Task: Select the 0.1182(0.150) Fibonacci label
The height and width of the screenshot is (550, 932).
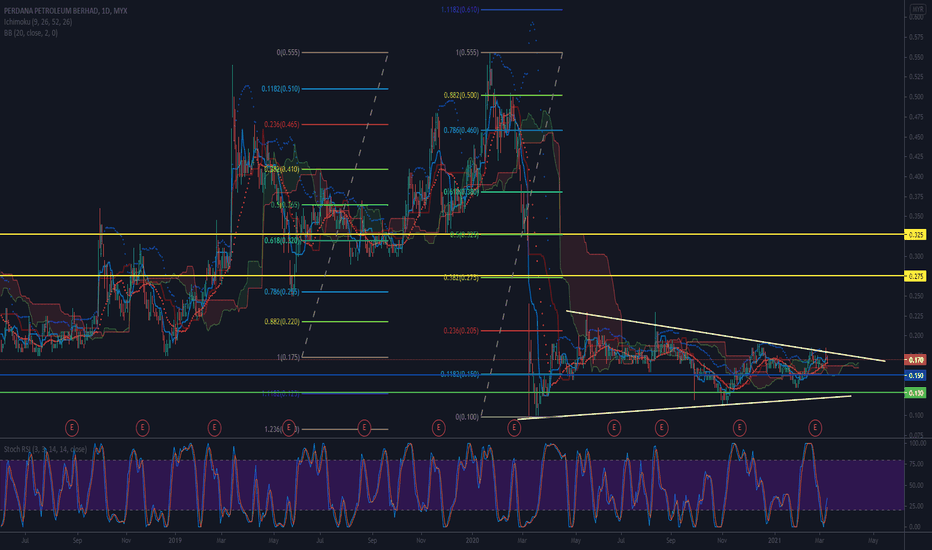Action: click(459, 374)
